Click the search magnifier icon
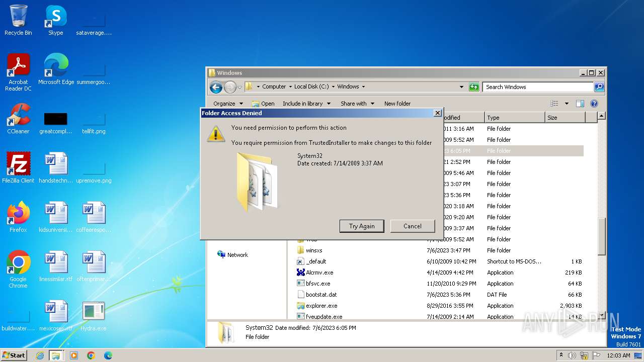The width and height of the screenshot is (644, 362). pyautogui.click(x=599, y=87)
